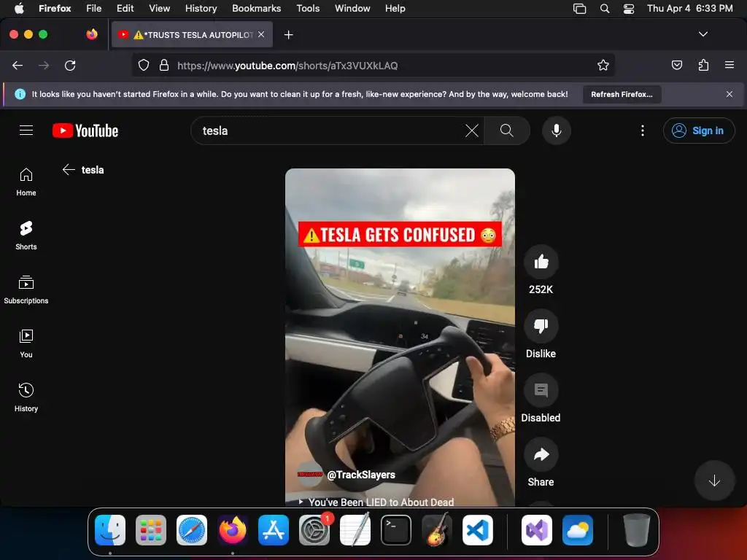Viewport: 747px width, 560px height.
Task: Open GarageBand from the Dock
Action: coord(437,530)
